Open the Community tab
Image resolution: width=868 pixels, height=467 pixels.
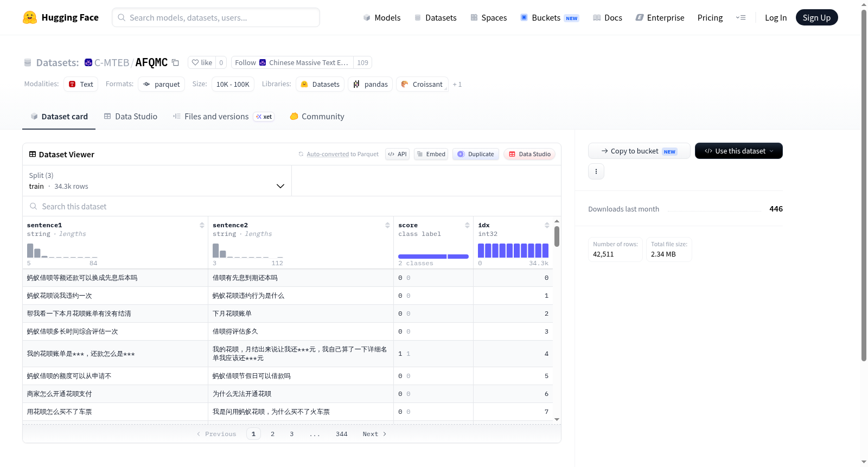[x=317, y=116]
